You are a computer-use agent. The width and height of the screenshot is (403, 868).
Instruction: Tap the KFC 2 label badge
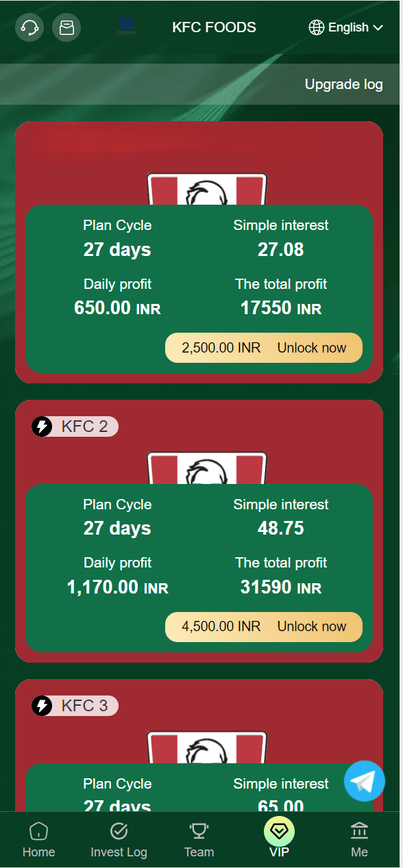click(75, 426)
